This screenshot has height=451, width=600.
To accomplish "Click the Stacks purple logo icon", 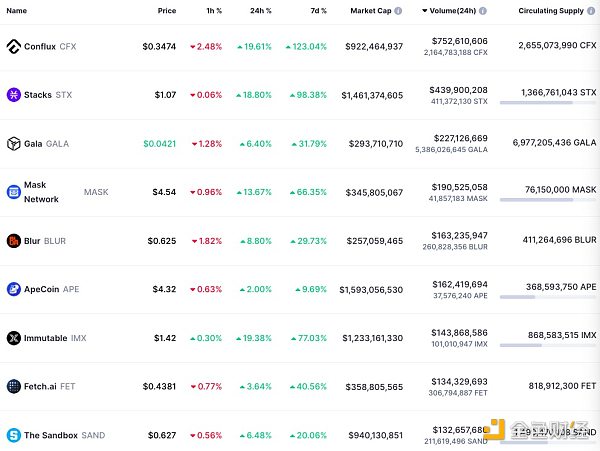I will (x=14, y=95).
